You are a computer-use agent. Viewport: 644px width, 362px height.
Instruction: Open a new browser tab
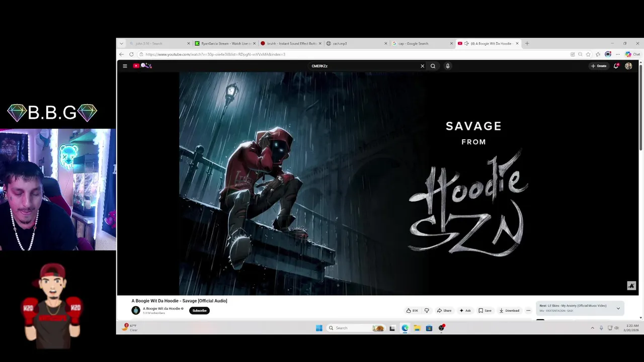[527, 43]
